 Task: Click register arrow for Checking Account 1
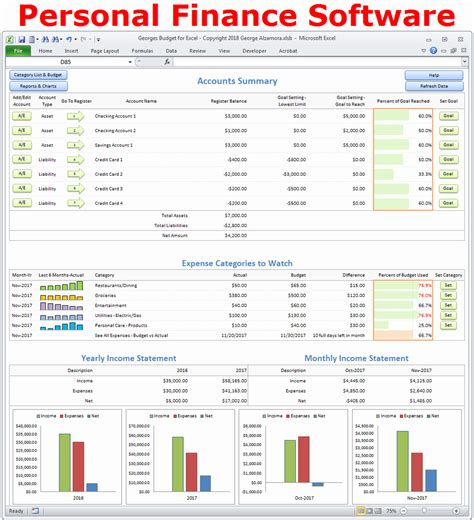coord(76,116)
